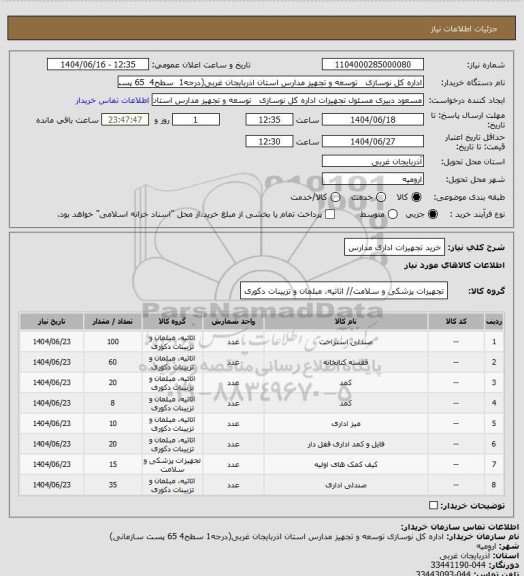This screenshot has height=576, width=524.
Task: Click item name فایل و کمد اداری قفل دار
Action: click(345, 444)
